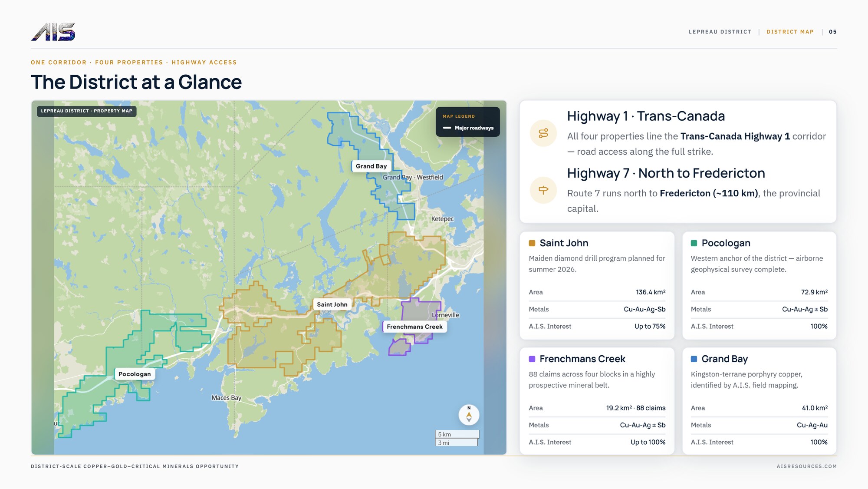Image resolution: width=868 pixels, height=489 pixels.
Task: Click Frenchmans Creek interest Up to 100%
Action: [648, 442]
